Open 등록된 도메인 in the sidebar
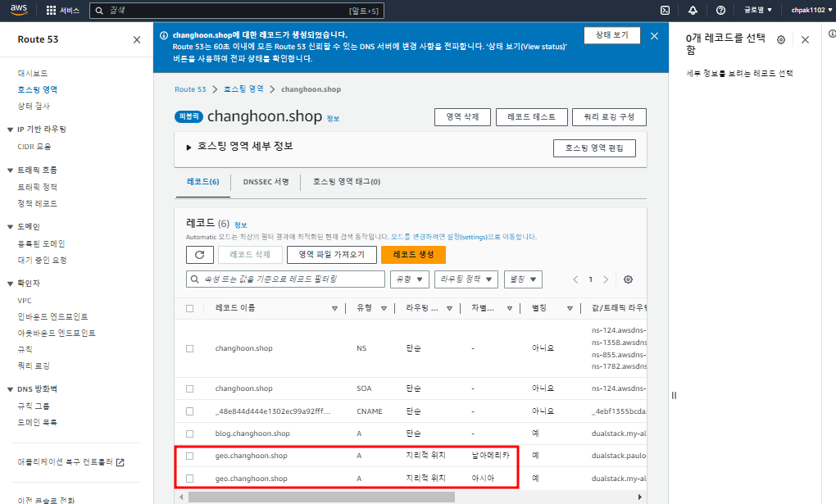836x504 pixels. 41,243
